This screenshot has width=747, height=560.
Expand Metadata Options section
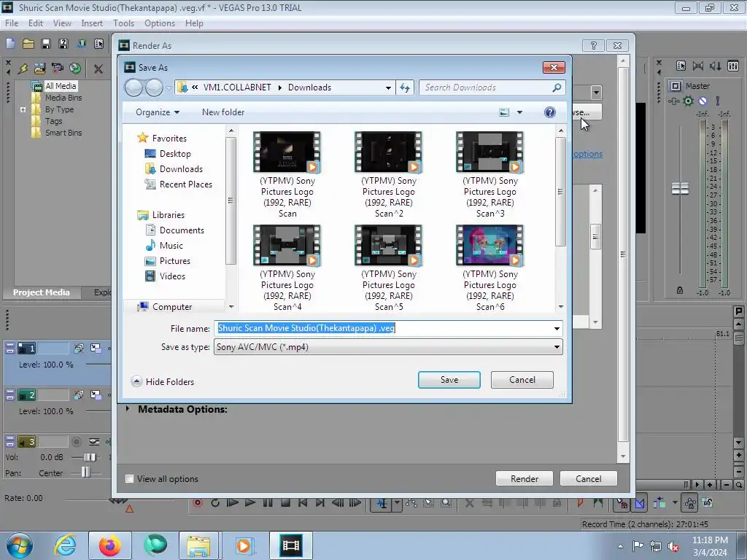128,409
